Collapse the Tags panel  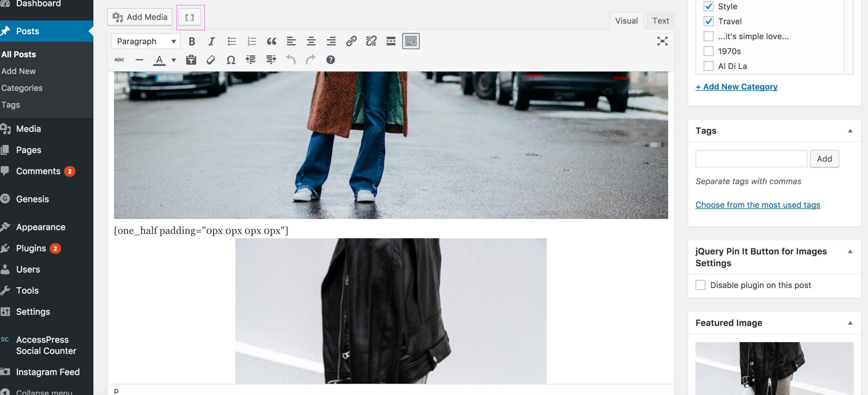coord(850,131)
